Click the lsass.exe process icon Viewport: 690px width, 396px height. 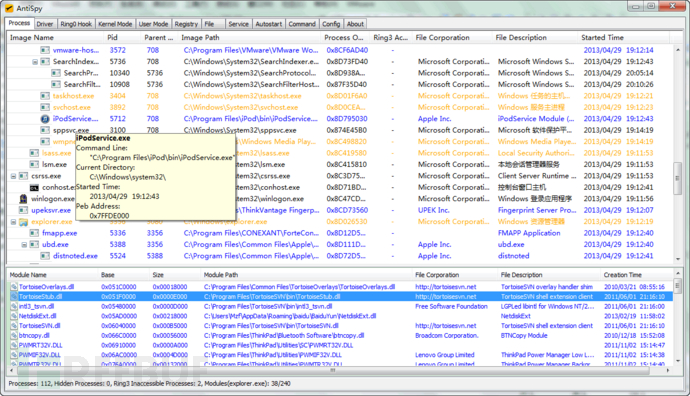coord(34,153)
